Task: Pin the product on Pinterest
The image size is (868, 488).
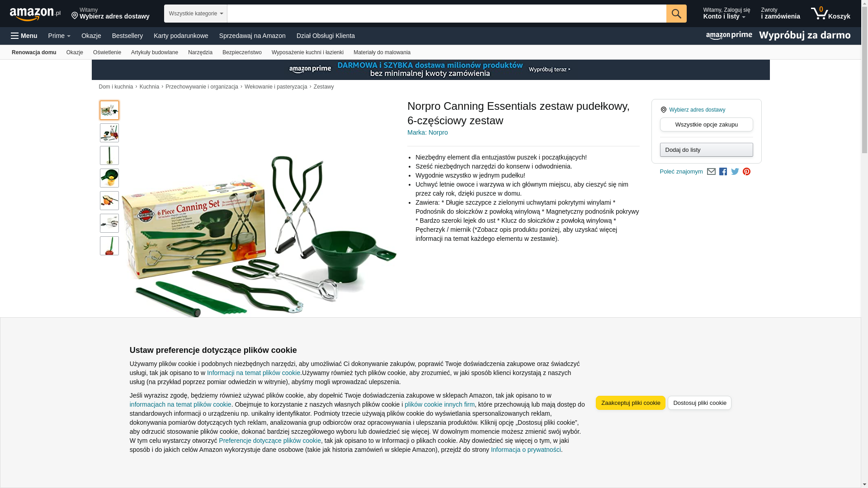Action: [x=747, y=172]
